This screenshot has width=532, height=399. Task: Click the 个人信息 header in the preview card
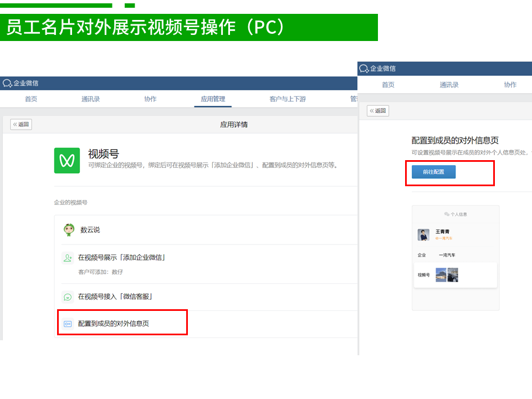pyautogui.click(x=456, y=214)
